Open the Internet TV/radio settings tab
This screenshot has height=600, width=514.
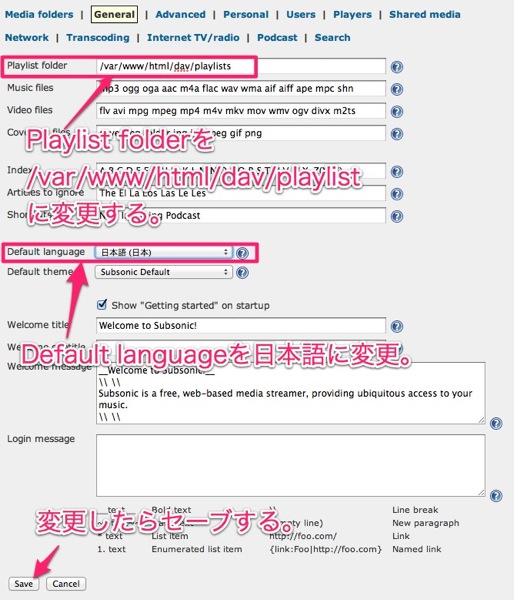(193, 38)
